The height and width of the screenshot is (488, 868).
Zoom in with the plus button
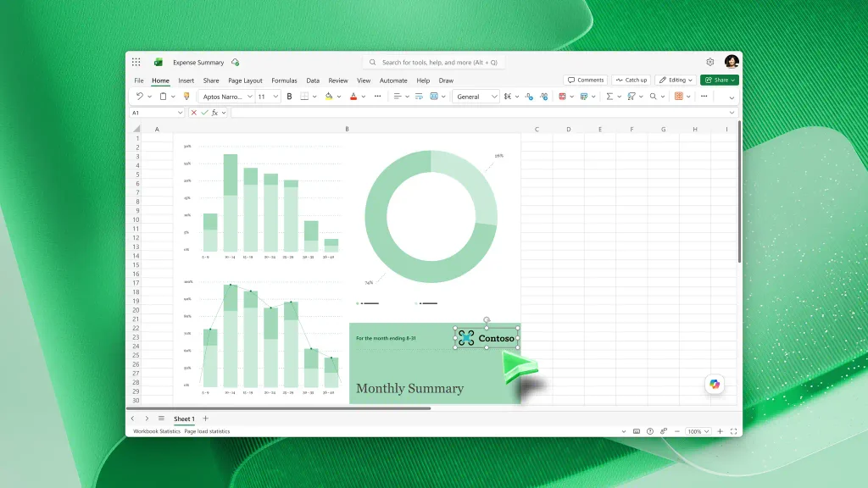721,431
